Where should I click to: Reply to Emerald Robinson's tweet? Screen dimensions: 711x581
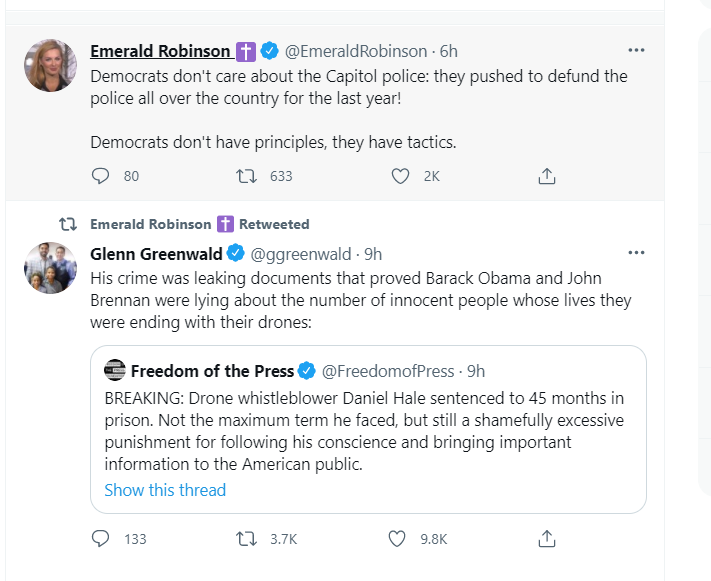(x=100, y=176)
